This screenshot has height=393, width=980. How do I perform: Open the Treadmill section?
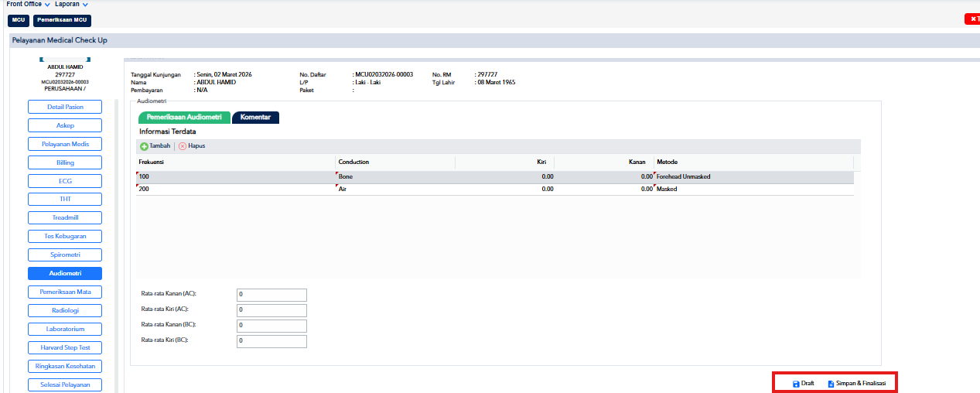(x=65, y=218)
